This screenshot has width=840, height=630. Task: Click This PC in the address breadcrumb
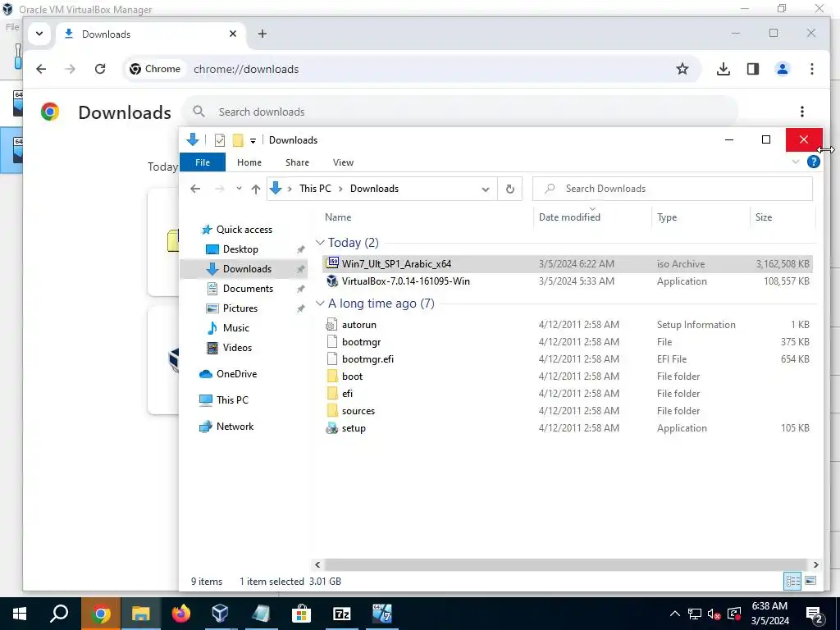(315, 189)
